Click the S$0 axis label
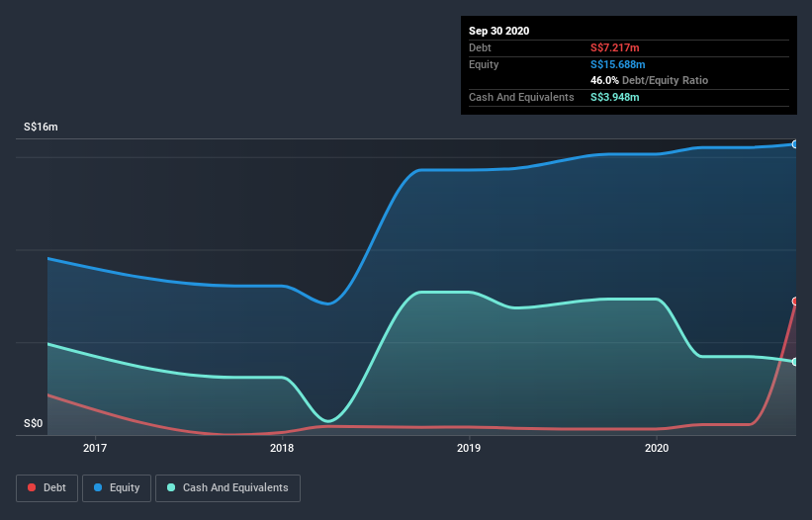This screenshot has height=520, width=812. [34, 423]
